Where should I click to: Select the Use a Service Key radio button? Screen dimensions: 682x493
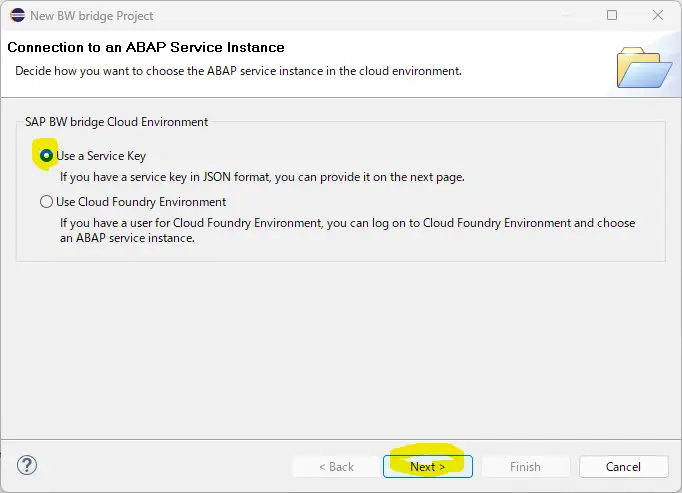click(x=46, y=155)
